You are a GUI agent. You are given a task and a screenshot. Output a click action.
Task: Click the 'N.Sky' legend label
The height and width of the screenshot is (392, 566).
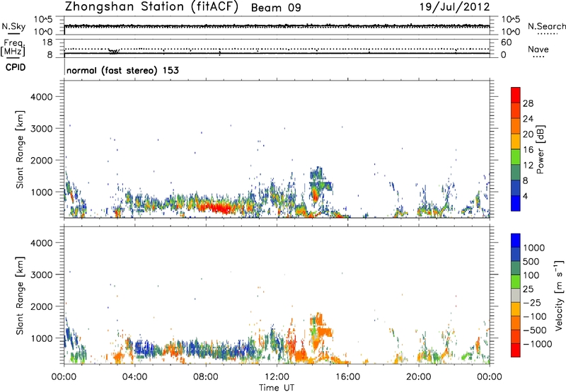click(x=13, y=27)
